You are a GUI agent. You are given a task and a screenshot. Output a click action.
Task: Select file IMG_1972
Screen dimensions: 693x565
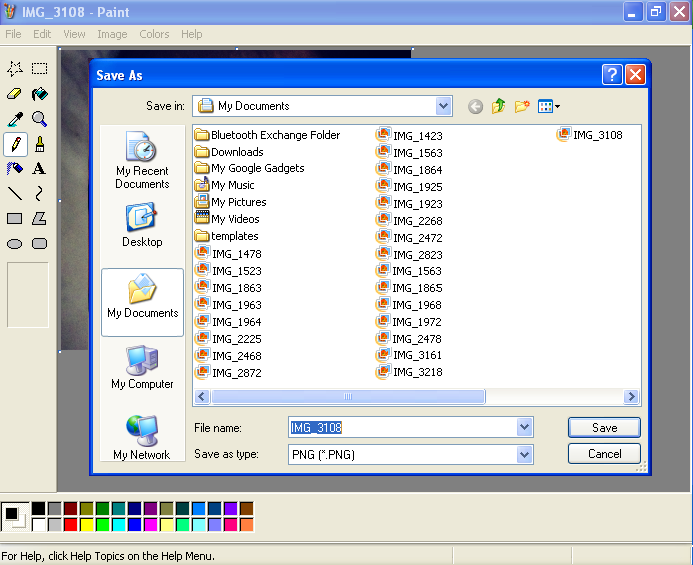(x=409, y=322)
